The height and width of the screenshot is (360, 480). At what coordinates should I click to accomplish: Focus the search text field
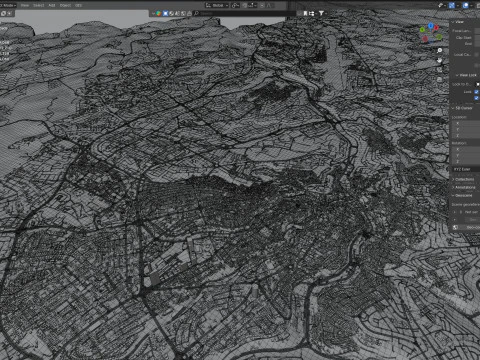pyautogui.click(x=245, y=13)
